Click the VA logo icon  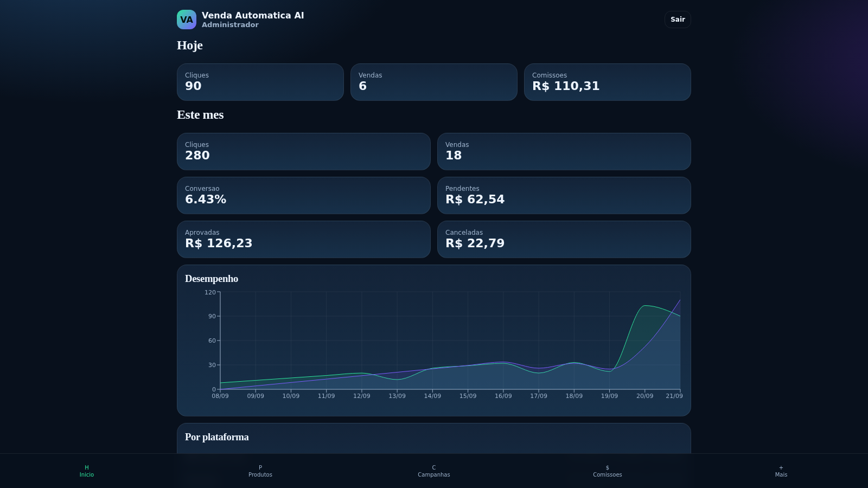pyautogui.click(x=187, y=20)
